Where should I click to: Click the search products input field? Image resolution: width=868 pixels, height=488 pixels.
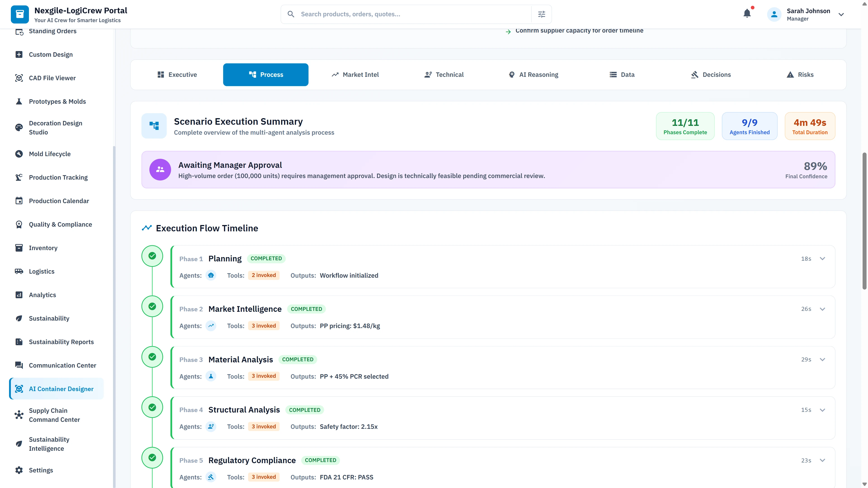coord(404,14)
